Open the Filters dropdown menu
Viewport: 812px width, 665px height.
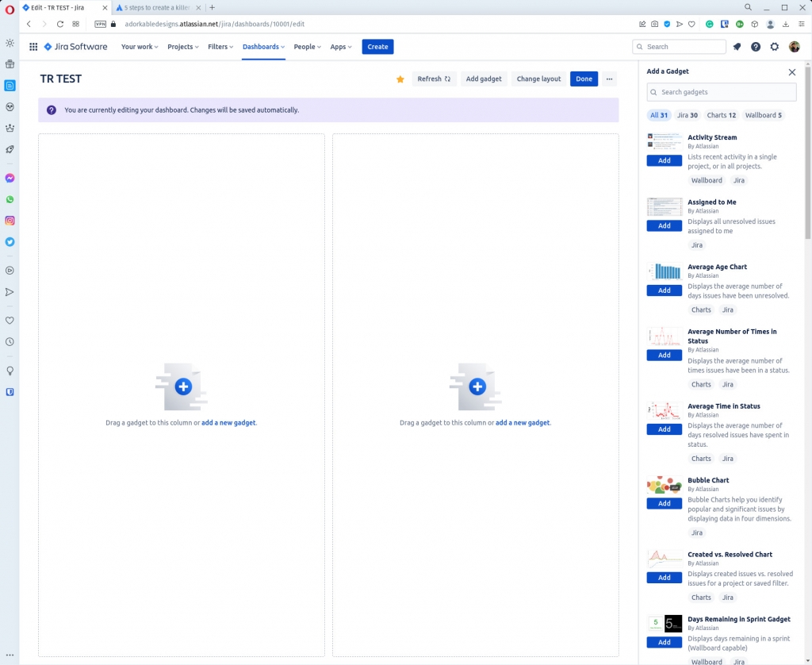tap(220, 47)
